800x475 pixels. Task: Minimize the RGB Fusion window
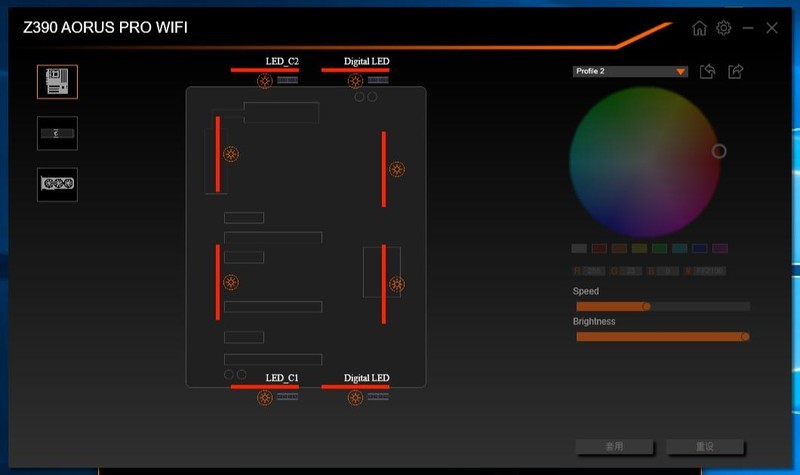(748, 28)
